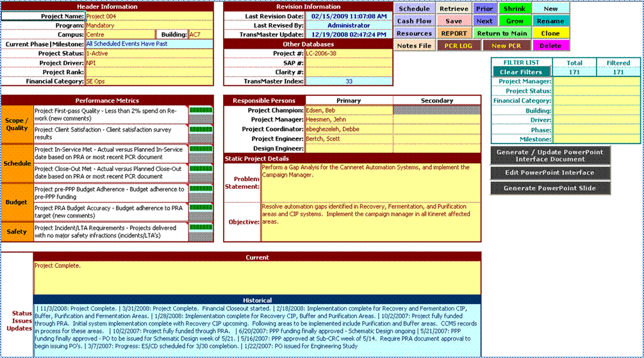
Task: Create a New project record
Action: 550,8
